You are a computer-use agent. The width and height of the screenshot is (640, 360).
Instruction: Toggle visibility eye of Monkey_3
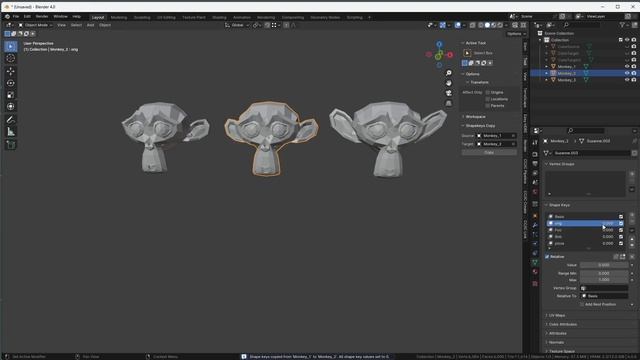[x=627, y=80]
